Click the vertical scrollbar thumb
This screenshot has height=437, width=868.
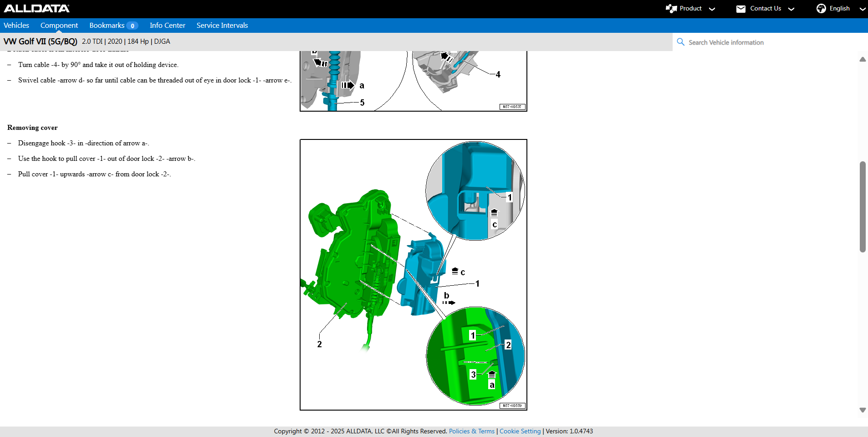pos(863,206)
